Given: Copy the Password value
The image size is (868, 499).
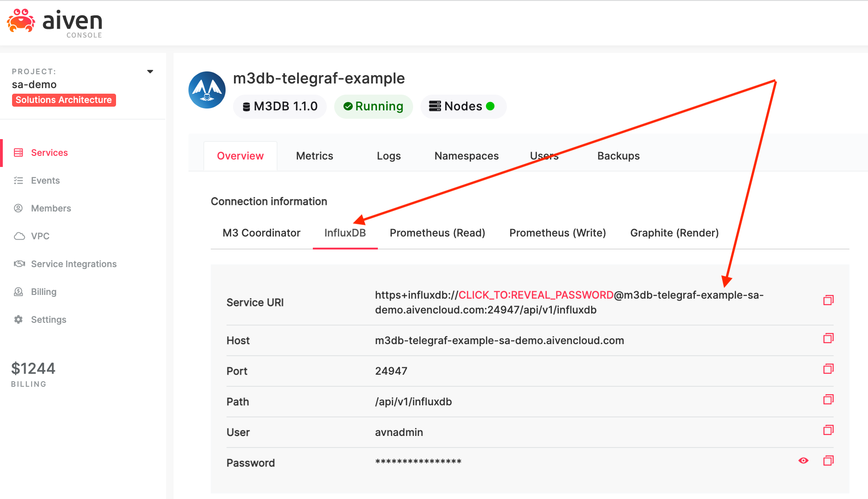Looking at the screenshot, I should pyautogui.click(x=829, y=461).
